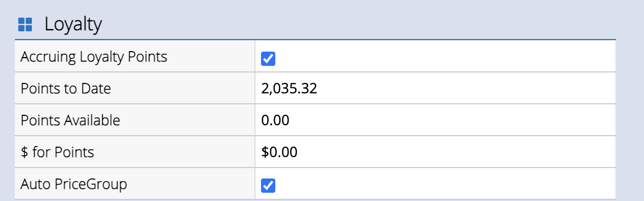Click the $ for Points value $0.00

279,152
